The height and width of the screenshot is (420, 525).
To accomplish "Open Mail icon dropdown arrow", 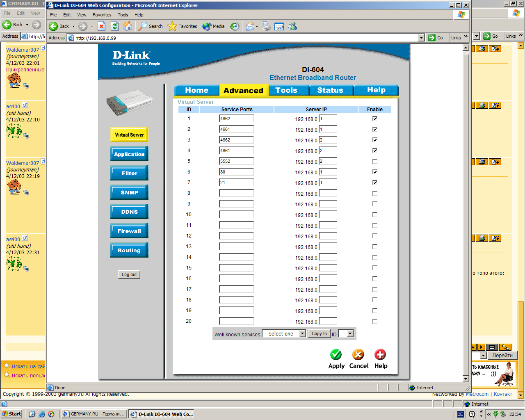I will coord(257,26).
